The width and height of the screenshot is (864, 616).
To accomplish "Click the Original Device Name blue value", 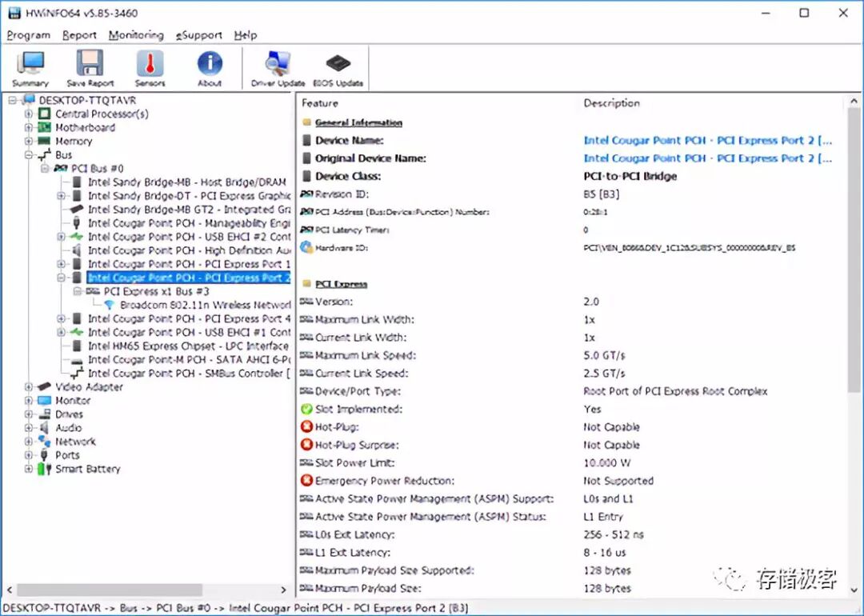I will coord(707,158).
